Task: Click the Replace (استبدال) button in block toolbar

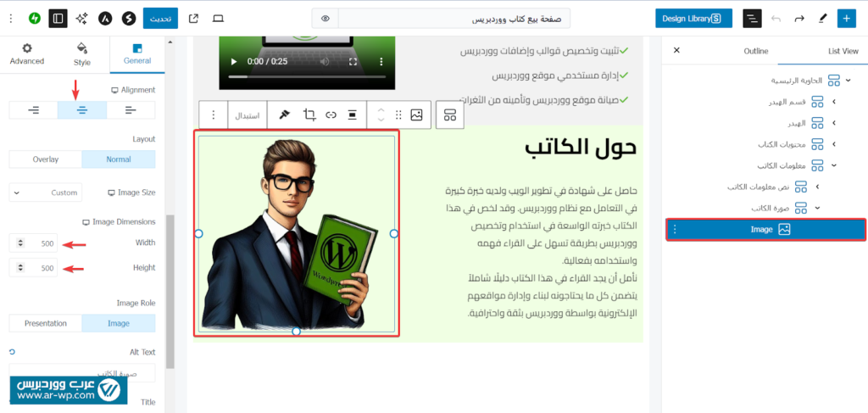Action: coord(248,114)
